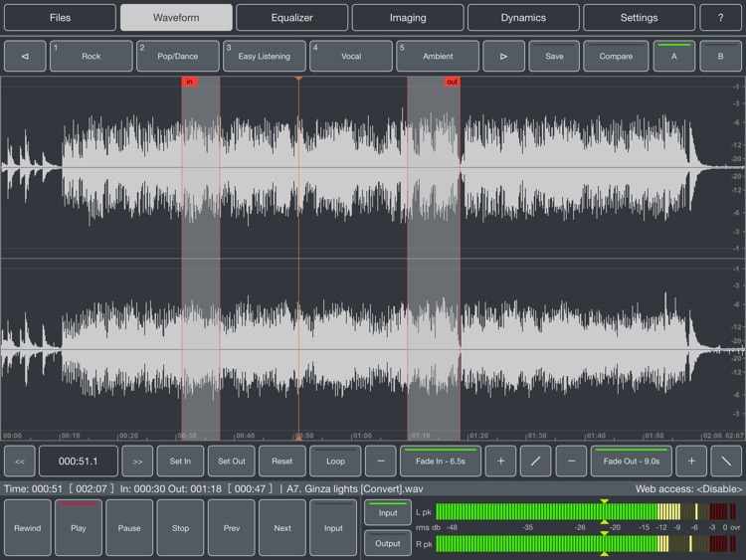The image size is (746, 560).
Task: Select the fade-in curve shape icon
Action: [x=535, y=461]
